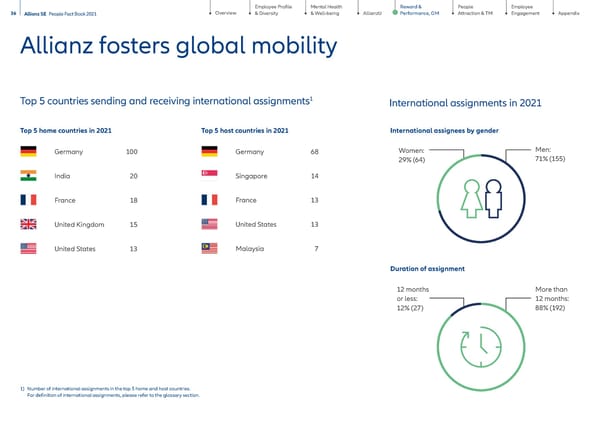The width and height of the screenshot is (600, 424).
Task: Open the Appendix section tab
Action: pos(568,13)
